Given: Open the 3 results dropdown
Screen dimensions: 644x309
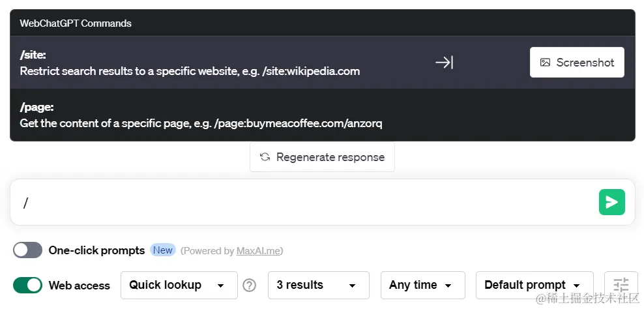Looking at the screenshot, I should pos(318,285).
